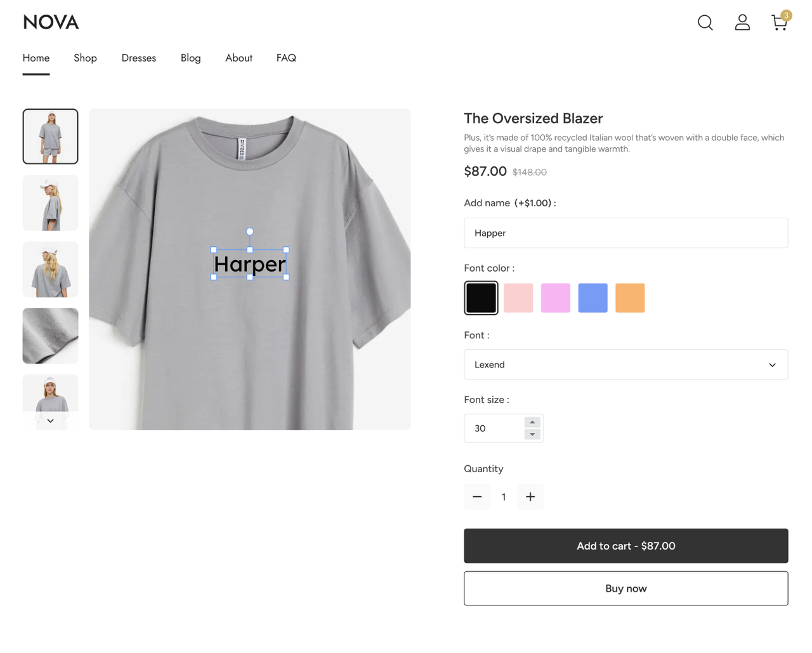Screen dimensions: 812x653
Task: Choose the light pink font color
Action: 518,298
